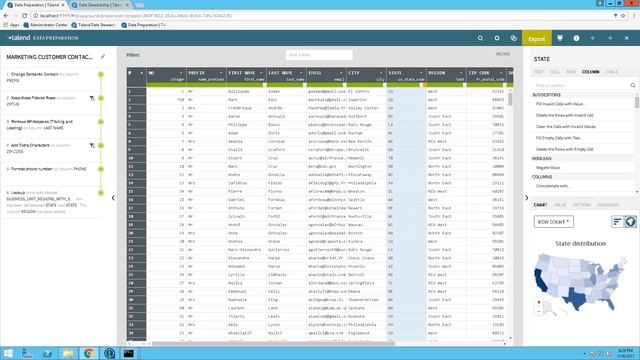
Task: Zoom in on State distribution map
Action: click(539, 302)
